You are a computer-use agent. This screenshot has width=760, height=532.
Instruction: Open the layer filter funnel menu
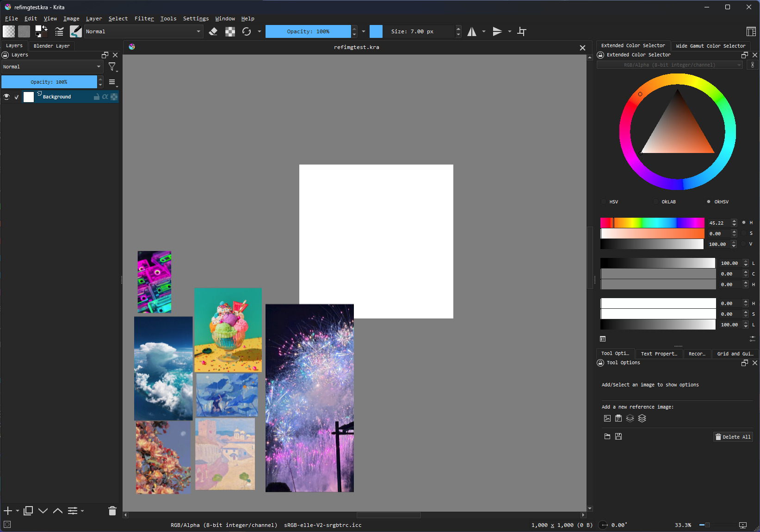(112, 67)
